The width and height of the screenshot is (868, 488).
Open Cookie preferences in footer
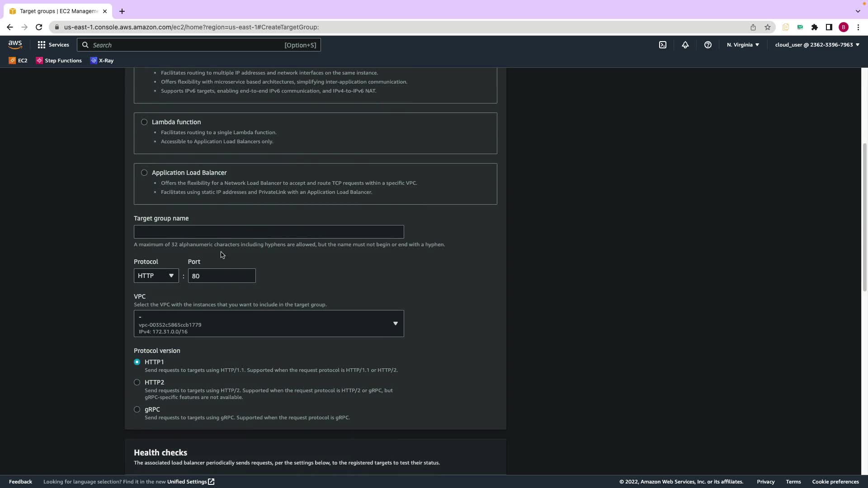pyautogui.click(x=835, y=482)
